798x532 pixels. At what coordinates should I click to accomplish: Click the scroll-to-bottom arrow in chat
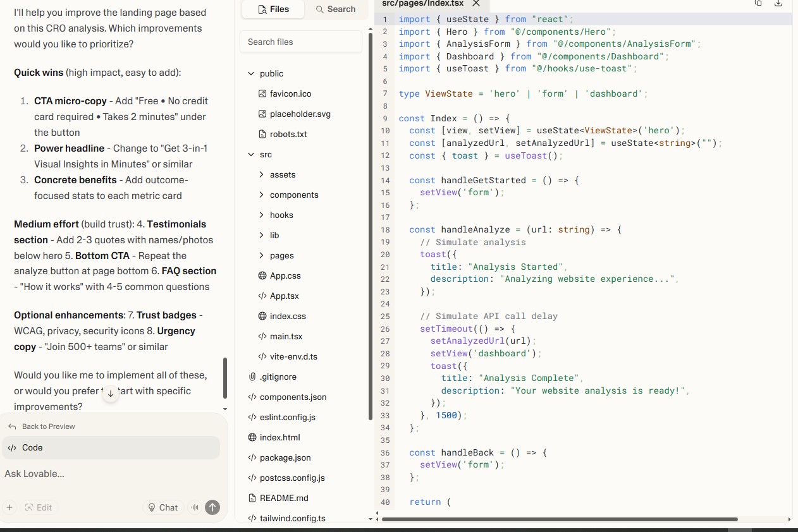pyautogui.click(x=111, y=393)
